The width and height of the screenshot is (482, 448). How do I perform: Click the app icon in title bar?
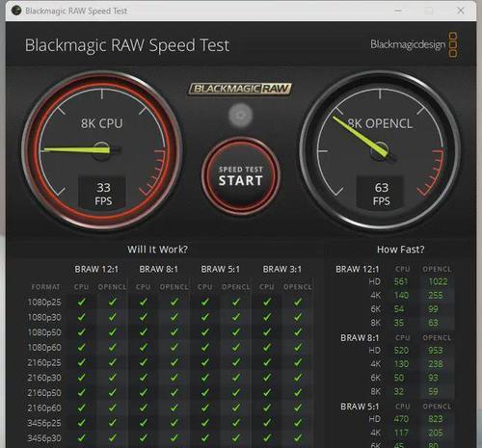click(16, 11)
